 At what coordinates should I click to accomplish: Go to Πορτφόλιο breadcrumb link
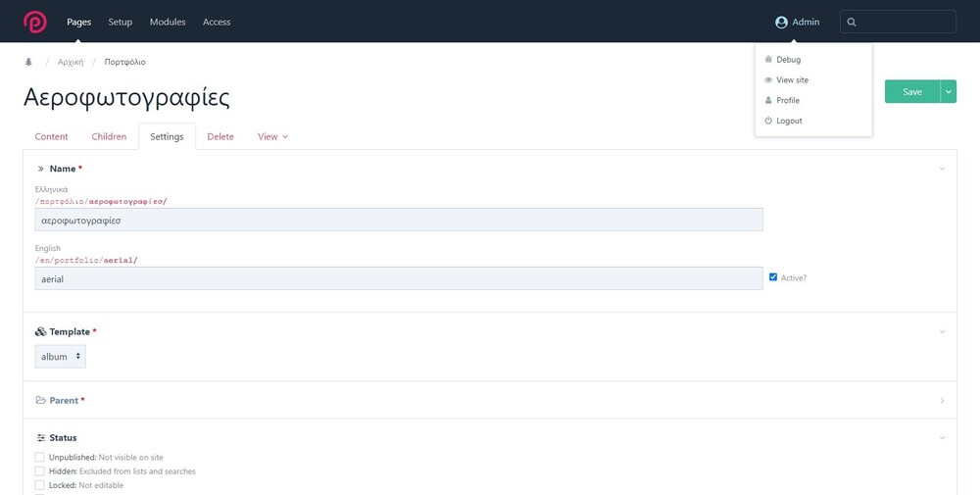coord(124,62)
